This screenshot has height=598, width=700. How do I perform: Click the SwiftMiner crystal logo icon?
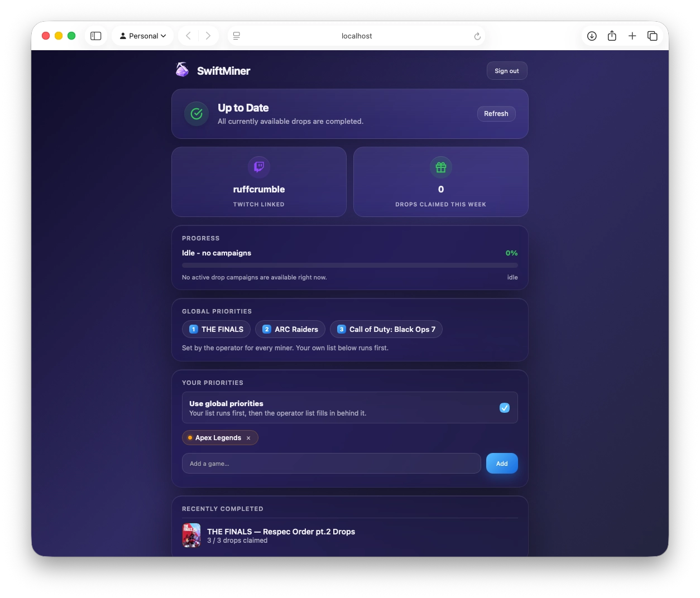(x=182, y=70)
